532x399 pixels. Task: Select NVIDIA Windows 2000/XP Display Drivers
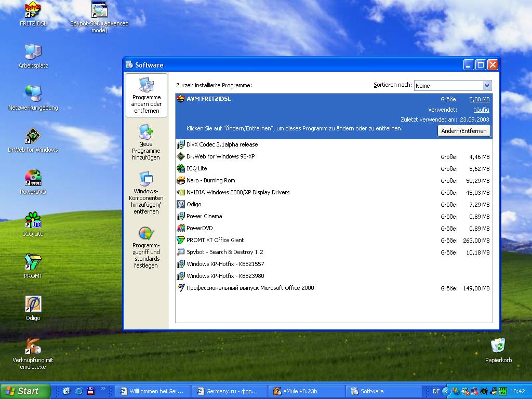(334, 192)
